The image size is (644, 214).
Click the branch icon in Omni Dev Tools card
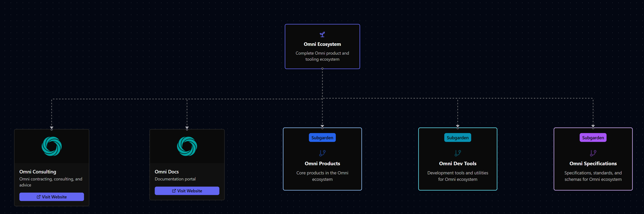click(x=457, y=153)
